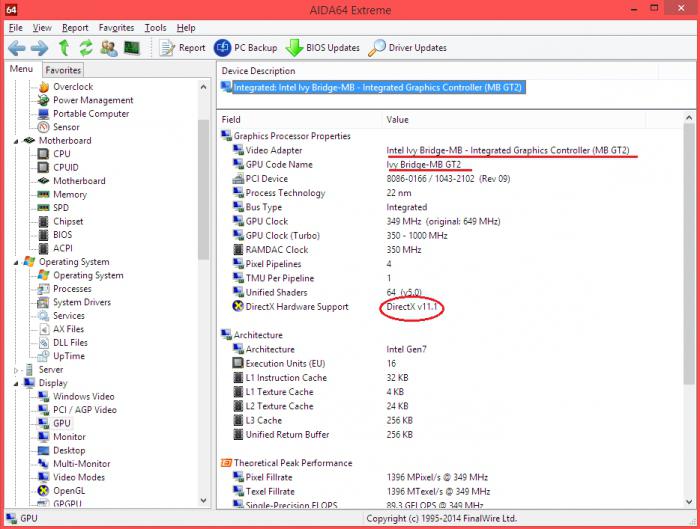Open the File menu
This screenshot has width=700, height=529.
pos(16,28)
